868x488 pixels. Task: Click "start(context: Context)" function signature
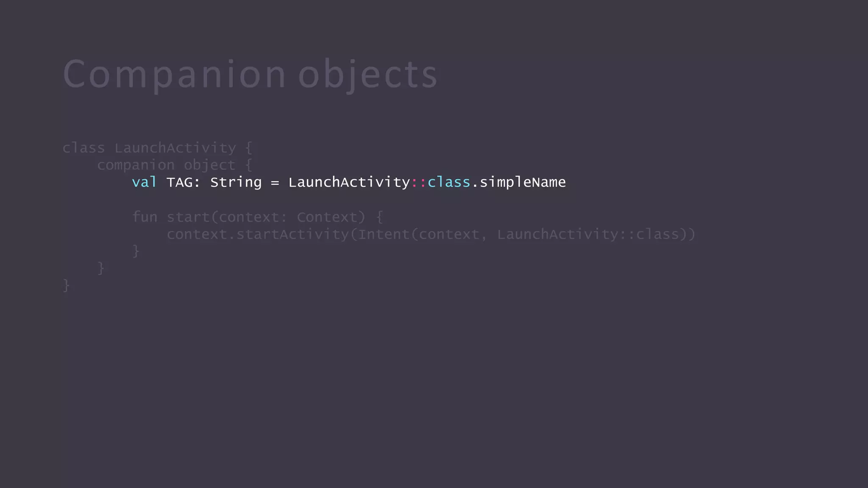point(266,217)
